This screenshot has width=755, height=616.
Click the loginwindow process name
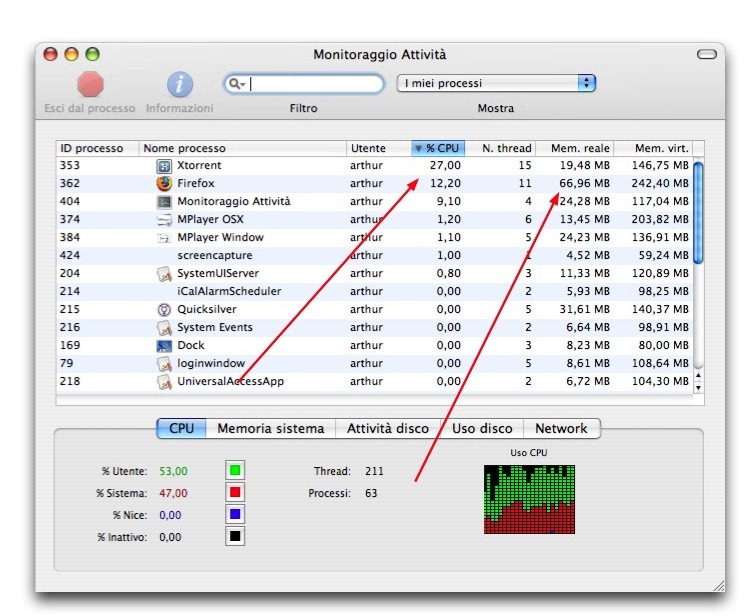click(211, 363)
